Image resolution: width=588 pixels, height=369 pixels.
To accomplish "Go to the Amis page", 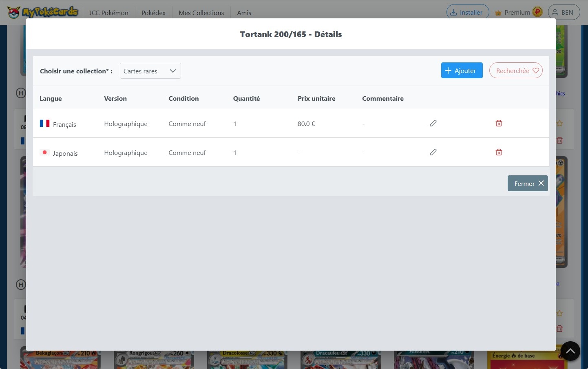I will point(244,13).
